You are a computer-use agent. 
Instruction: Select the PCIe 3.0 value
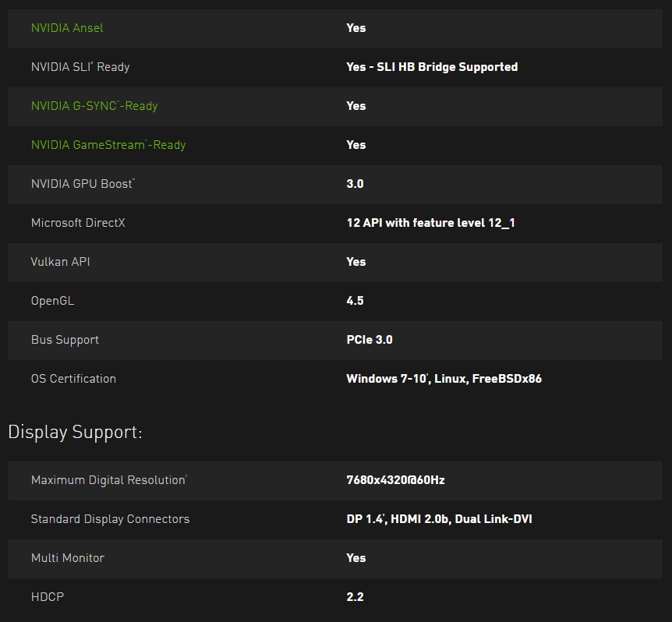coord(370,340)
